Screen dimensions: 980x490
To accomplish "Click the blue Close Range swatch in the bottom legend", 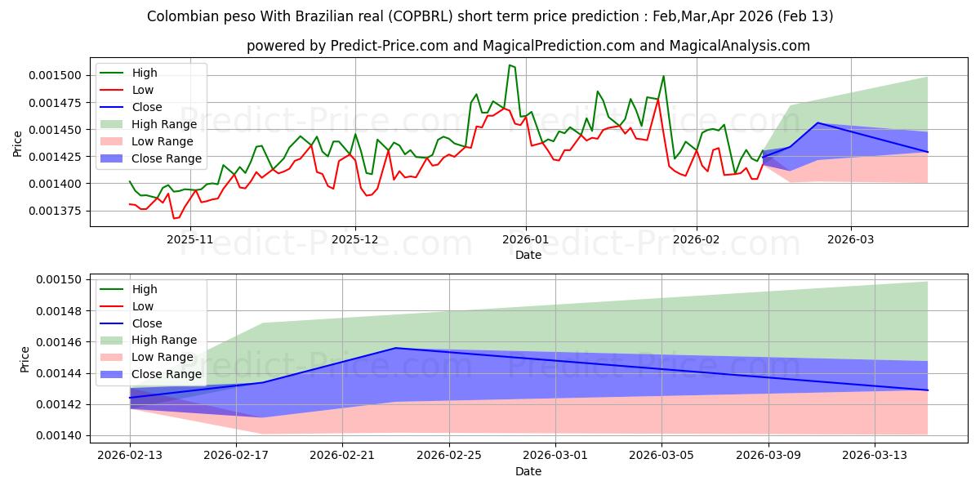I will pos(113,374).
